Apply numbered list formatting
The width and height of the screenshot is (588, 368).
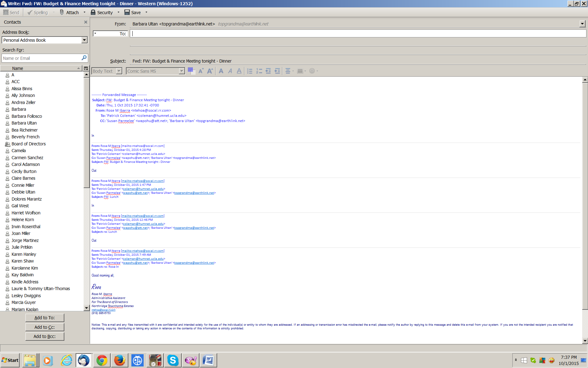coord(259,71)
